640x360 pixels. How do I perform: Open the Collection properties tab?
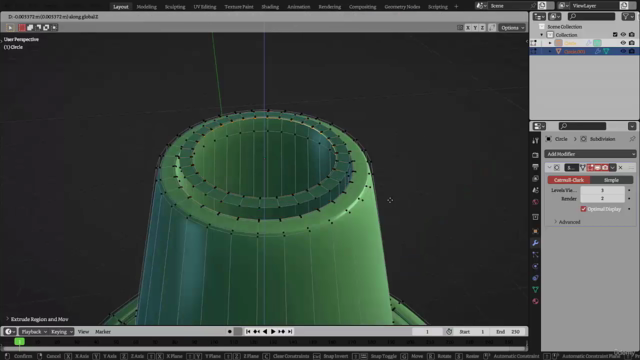click(x=535, y=217)
